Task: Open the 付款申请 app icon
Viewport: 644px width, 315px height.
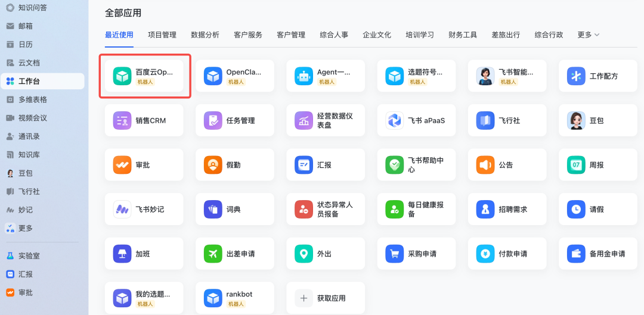Action: 485,254
